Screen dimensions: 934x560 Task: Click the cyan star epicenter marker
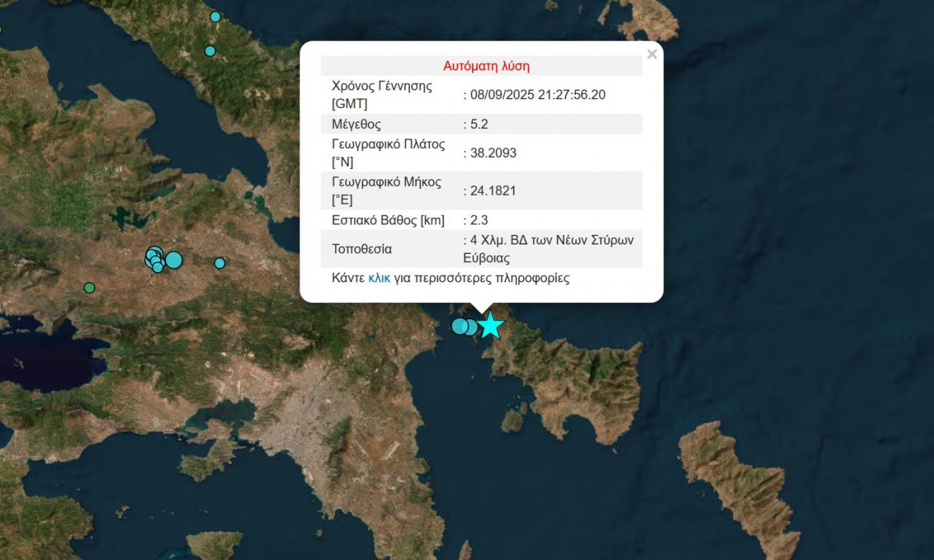[x=490, y=325]
